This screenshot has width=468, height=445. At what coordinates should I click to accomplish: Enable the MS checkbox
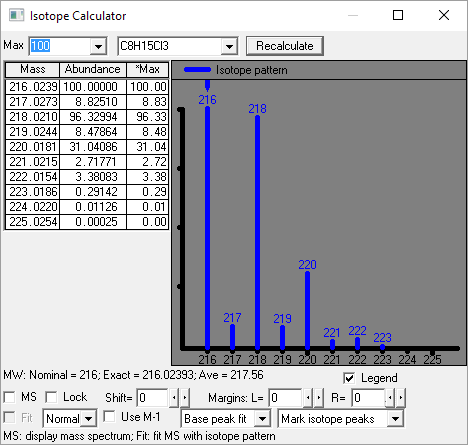tap(9, 397)
